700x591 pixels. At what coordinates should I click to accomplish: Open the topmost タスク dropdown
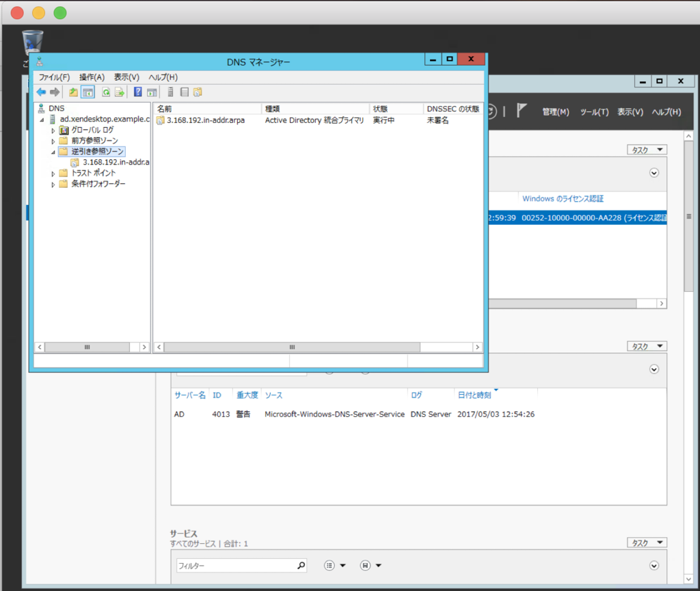click(647, 150)
